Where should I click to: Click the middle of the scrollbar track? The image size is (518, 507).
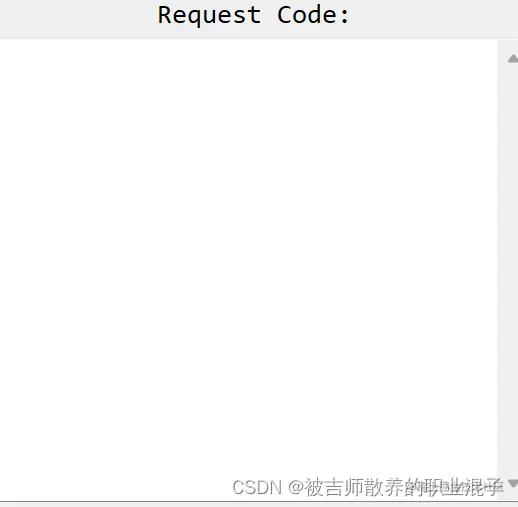pos(508,270)
